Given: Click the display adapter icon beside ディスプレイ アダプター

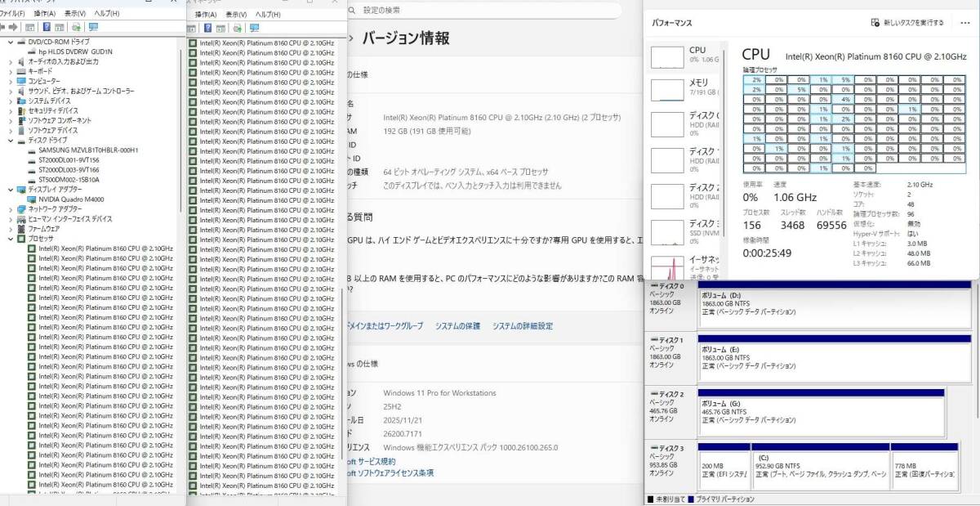Looking at the screenshot, I should (x=21, y=189).
